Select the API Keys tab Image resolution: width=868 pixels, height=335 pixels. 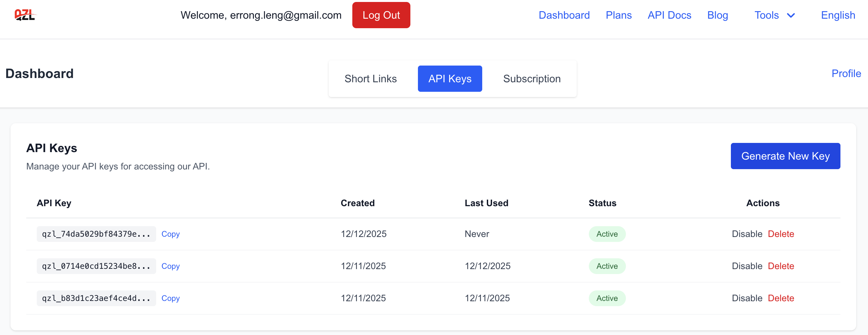click(x=449, y=78)
